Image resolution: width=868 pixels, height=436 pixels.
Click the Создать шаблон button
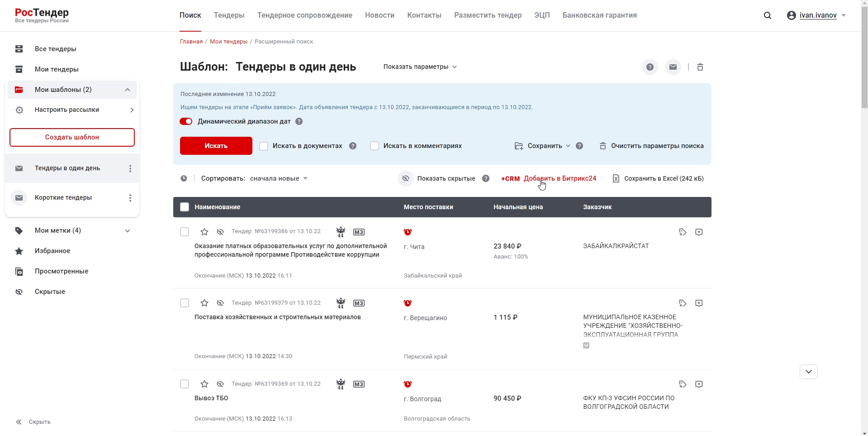72,137
